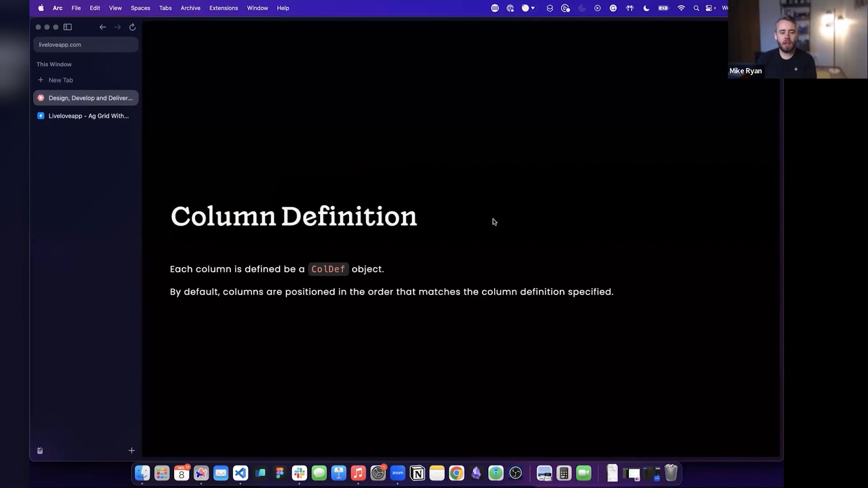
Task: Toggle Do Not Disturb moon icon
Action: tap(646, 8)
